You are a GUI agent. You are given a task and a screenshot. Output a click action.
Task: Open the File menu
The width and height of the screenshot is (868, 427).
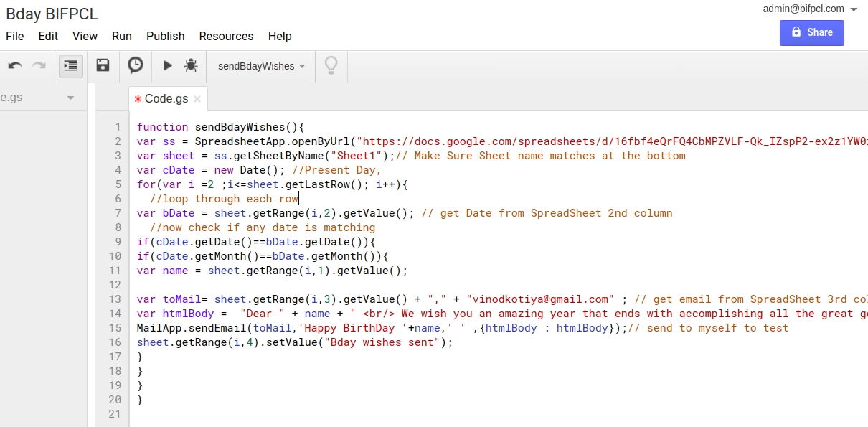pos(14,36)
